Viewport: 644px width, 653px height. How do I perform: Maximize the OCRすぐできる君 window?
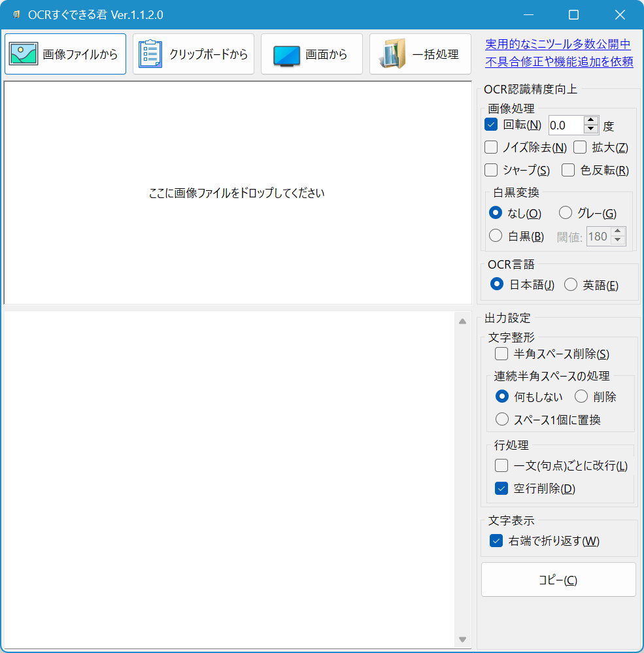tap(573, 15)
